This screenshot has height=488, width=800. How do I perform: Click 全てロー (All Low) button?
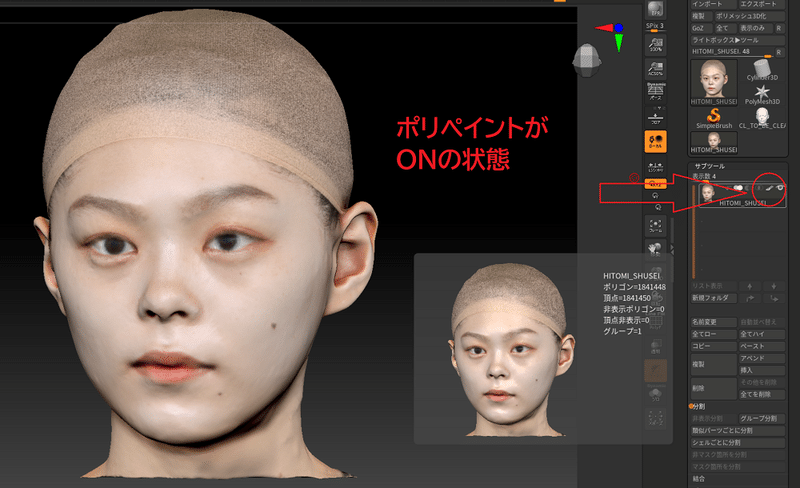pyautogui.click(x=713, y=334)
